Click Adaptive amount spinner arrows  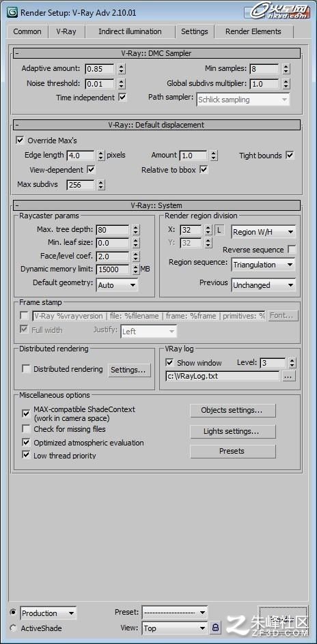[122, 69]
